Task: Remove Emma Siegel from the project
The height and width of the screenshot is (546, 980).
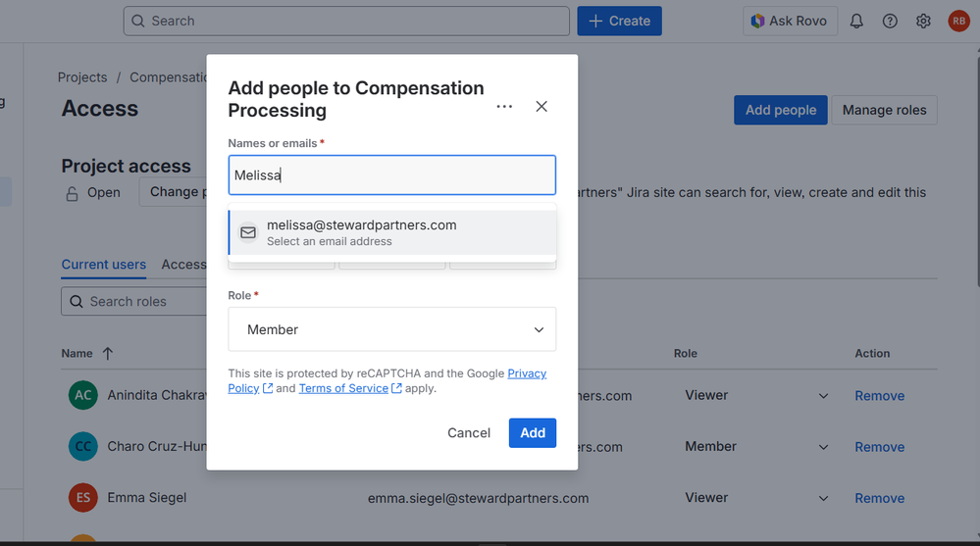Action: [879, 498]
